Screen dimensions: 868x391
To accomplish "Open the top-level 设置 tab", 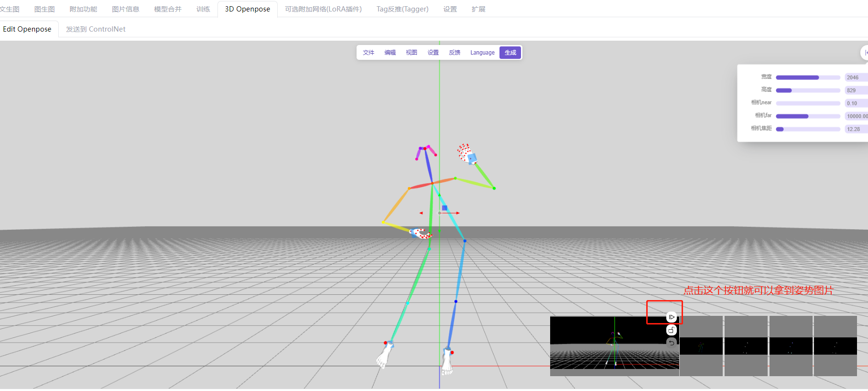I will pos(450,9).
